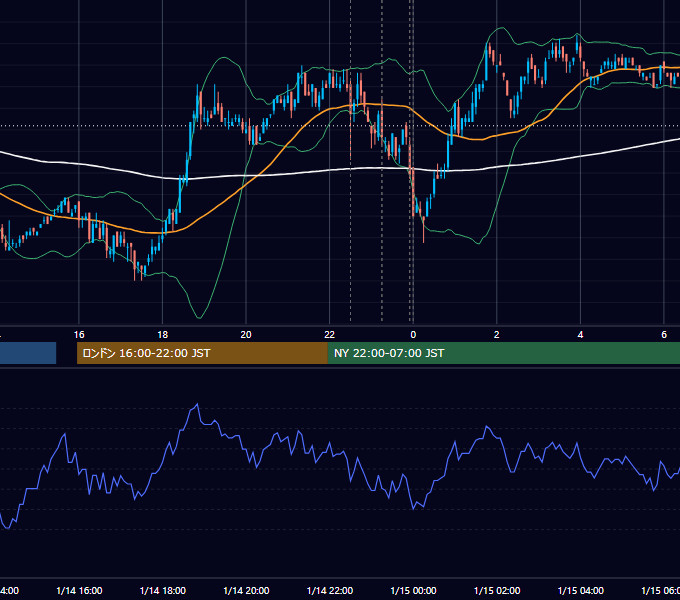Click the hour label 0 on the chart axis
Screen dimensions: 680x600
pos(413,335)
